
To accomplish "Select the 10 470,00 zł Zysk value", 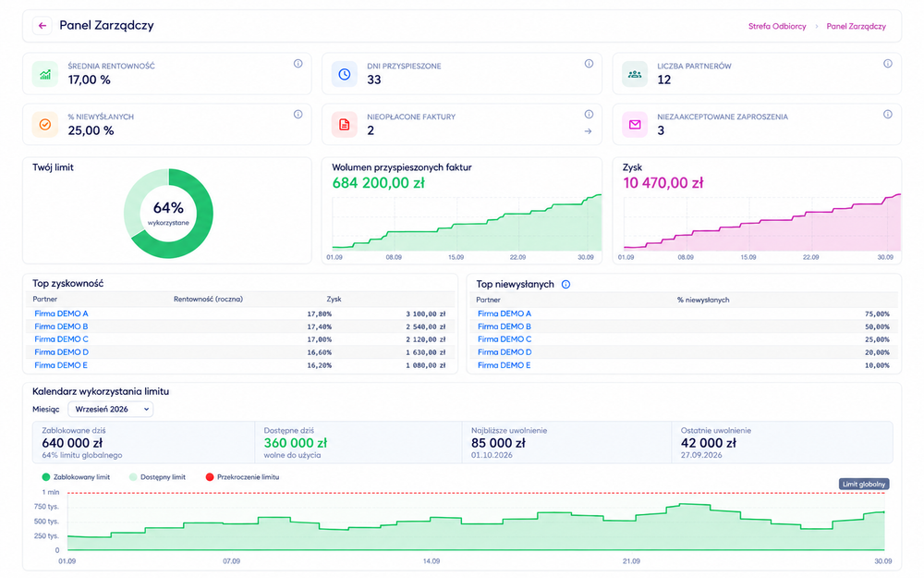I will click(x=663, y=183).
